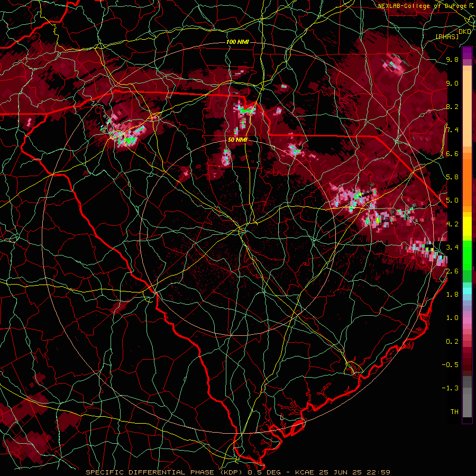Screen dimensions: 476x476
Task: Select the yellow band of the color bar
Action: [x=467, y=226]
